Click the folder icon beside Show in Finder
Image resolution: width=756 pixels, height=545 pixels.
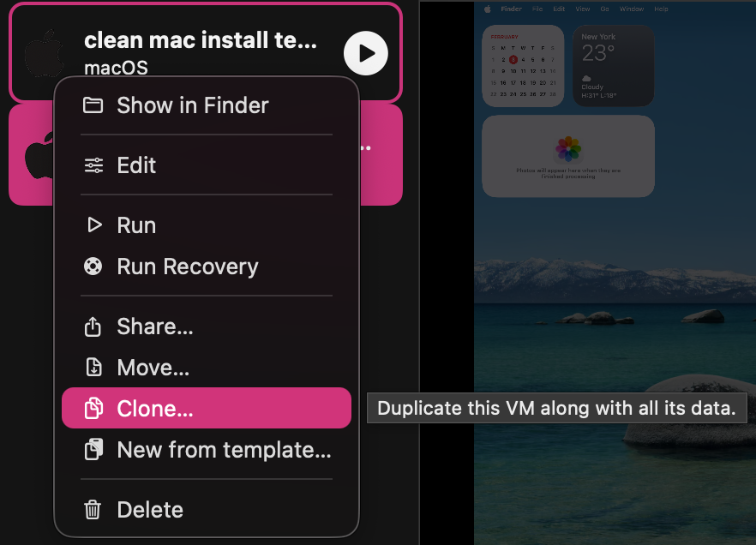[x=93, y=105]
